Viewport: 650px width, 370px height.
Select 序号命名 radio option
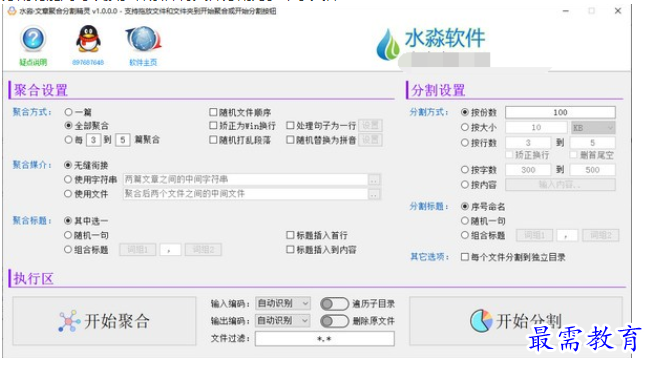(x=465, y=206)
